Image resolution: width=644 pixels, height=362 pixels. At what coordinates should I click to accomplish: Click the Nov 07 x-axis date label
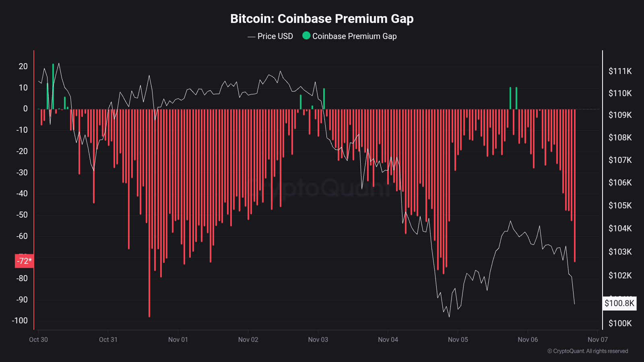(597, 339)
